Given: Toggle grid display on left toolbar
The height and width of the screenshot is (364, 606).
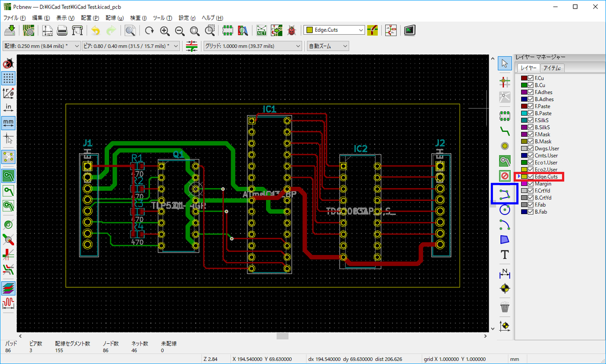Looking at the screenshot, I should click(x=9, y=78).
